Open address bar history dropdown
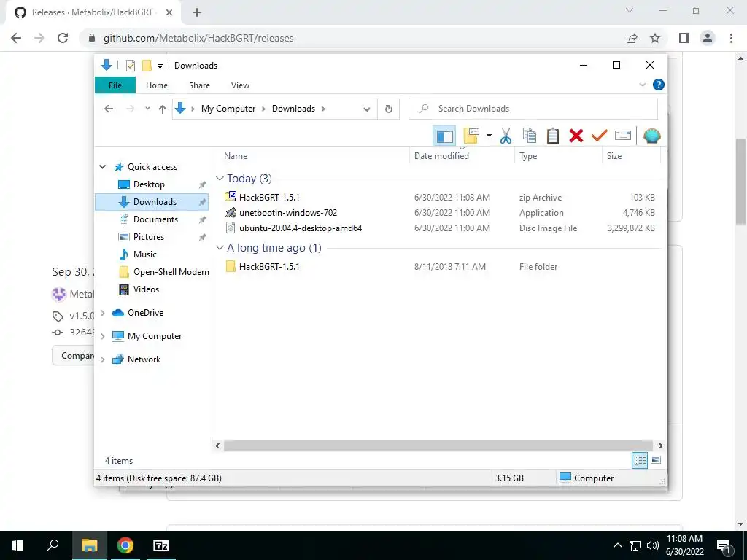The width and height of the screenshot is (747, 560). (367, 109)
